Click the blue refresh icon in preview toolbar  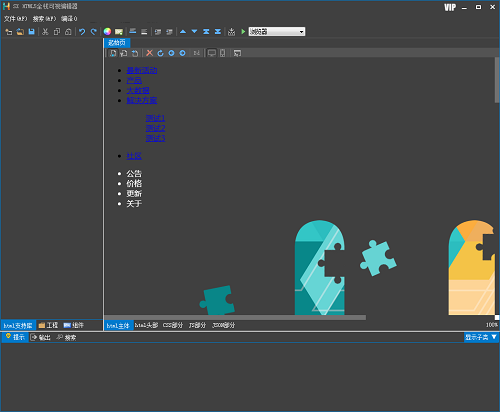click(x=160, y=53)
